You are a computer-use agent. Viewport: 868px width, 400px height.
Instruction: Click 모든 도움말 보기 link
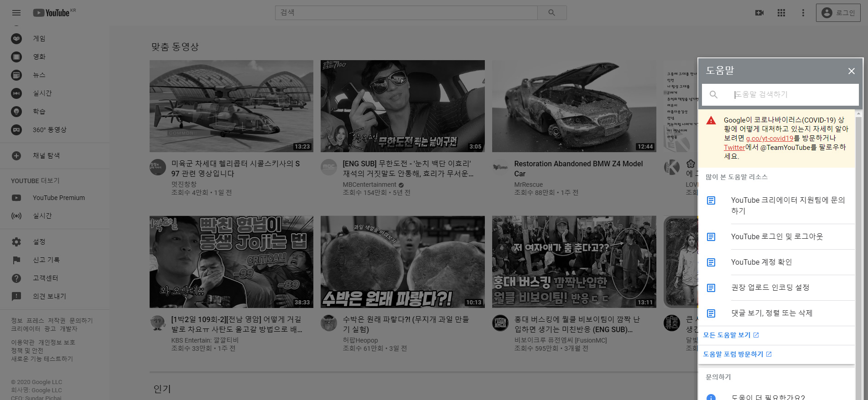click(731, 335)
